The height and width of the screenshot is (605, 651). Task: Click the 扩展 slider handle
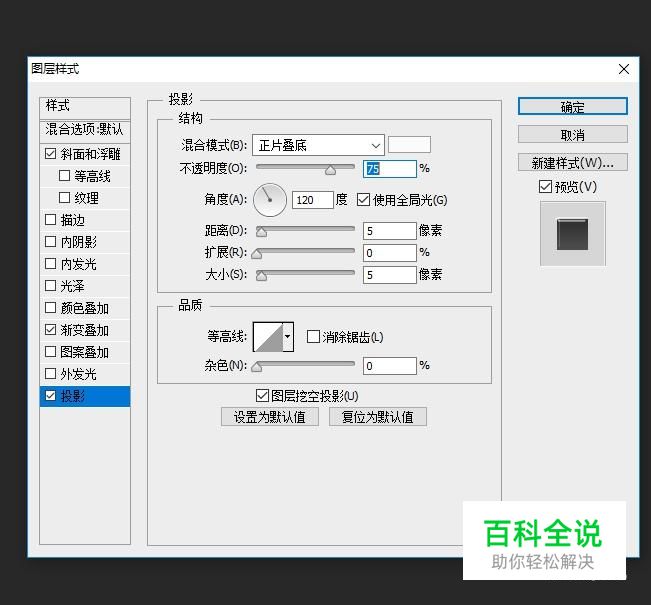tap(257, 254)
